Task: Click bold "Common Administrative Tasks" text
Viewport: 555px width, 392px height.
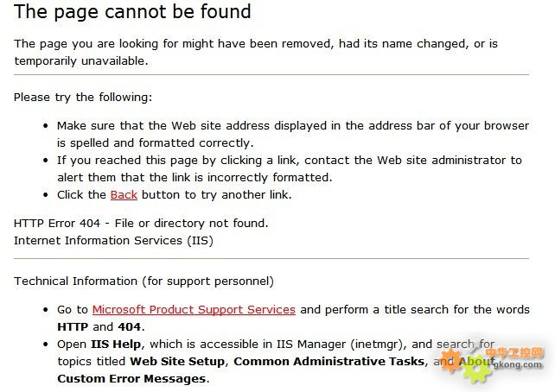Action: (329, 362)
